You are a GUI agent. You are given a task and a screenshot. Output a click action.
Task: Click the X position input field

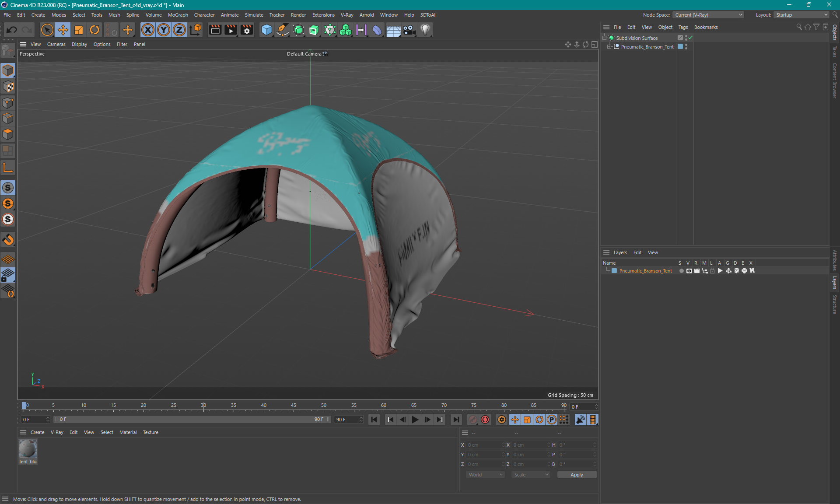[x=485, y=445]
